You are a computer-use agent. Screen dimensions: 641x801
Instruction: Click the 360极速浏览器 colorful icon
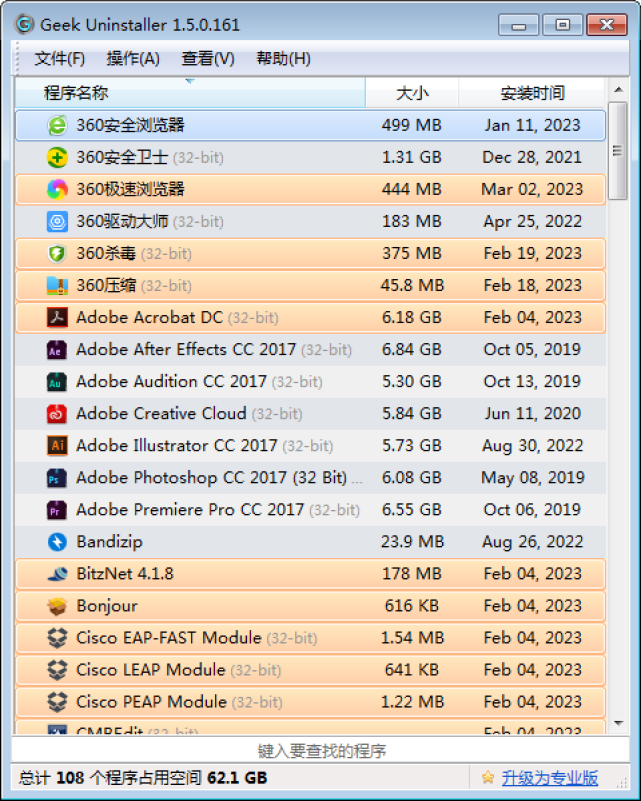pos(57,190)
